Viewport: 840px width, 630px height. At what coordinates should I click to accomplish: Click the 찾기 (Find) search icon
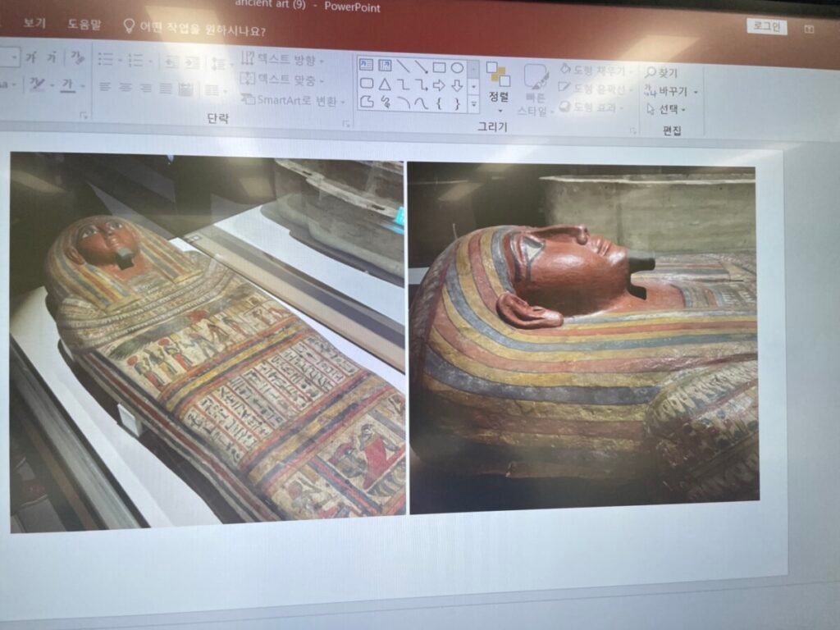tap(651, 73)
